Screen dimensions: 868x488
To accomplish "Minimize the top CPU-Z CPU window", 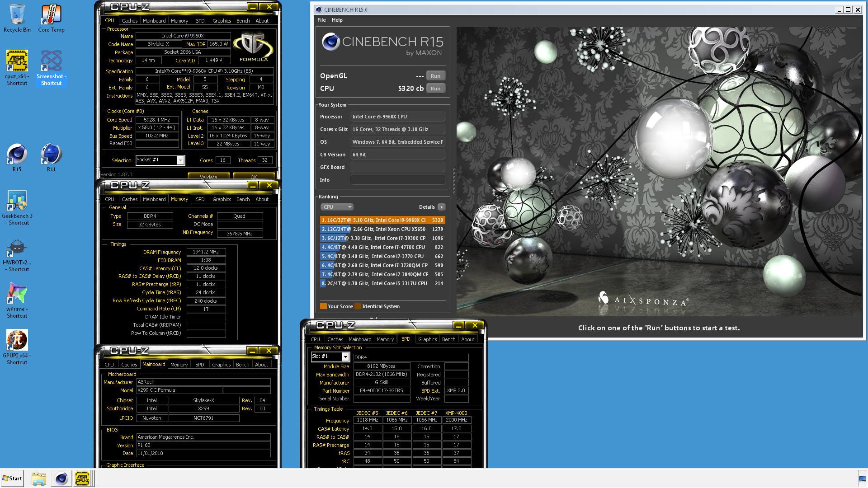I will [253, 7].
